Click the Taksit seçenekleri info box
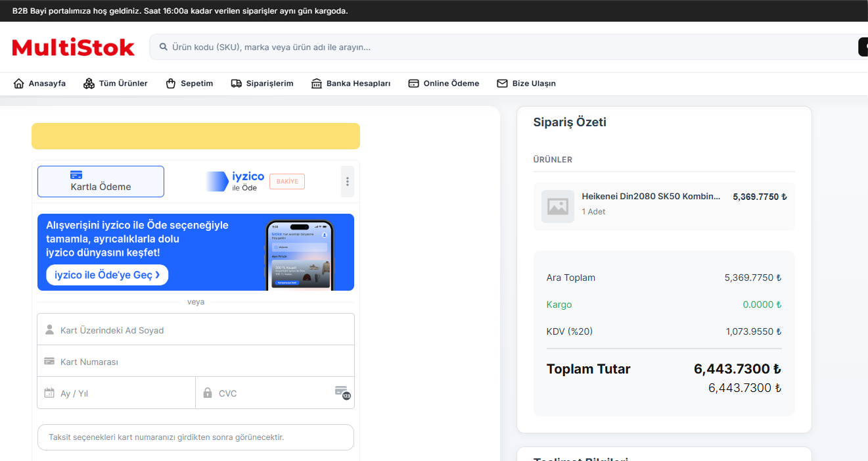 coord(196,437)
